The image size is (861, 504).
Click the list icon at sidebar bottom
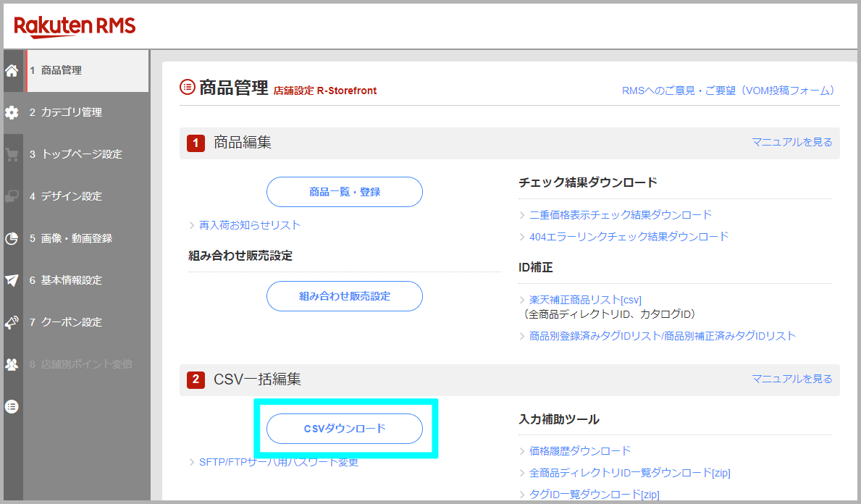tap(12, 406)
